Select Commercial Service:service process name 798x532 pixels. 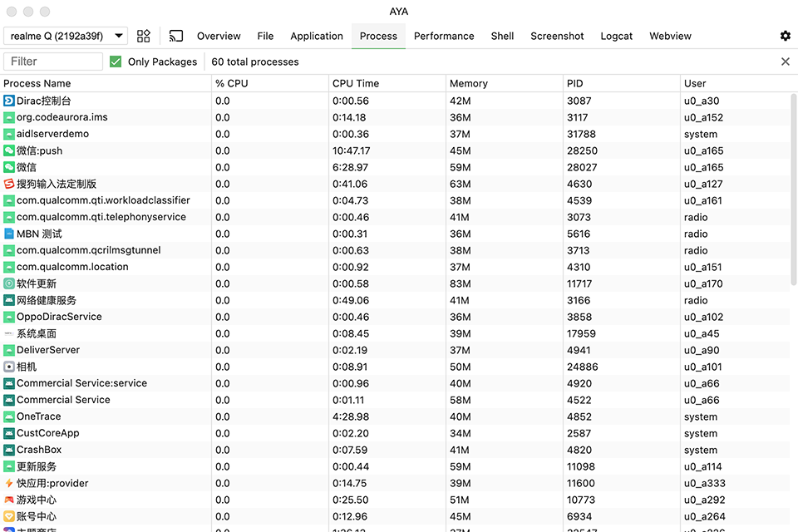[x=82, y=383]
